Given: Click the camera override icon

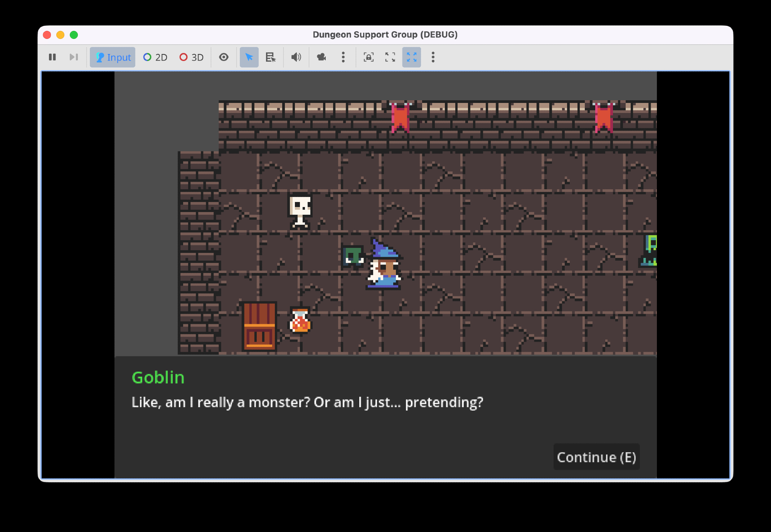Looking at the screenshot, I should (322, 57).
